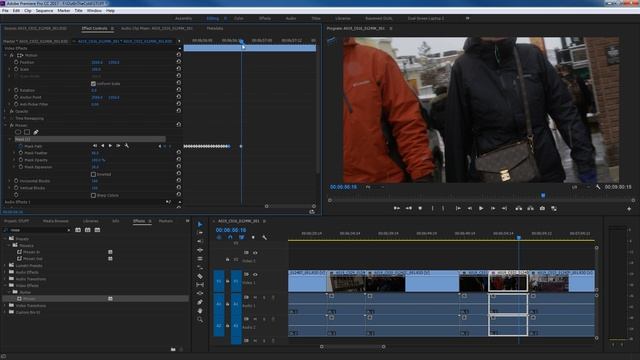This screenshot has height=360, width=640.
Task: Switch to the Effect Controls tab
Action: tap(94, 28)
